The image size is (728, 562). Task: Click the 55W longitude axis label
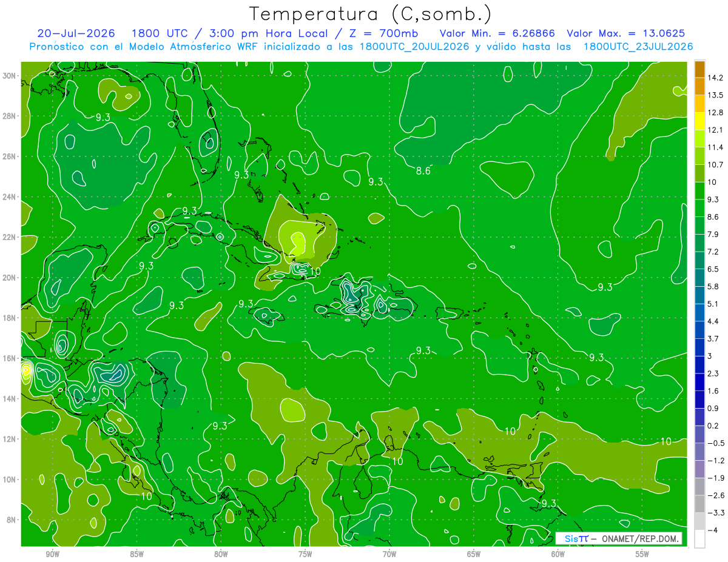point(642,554)
